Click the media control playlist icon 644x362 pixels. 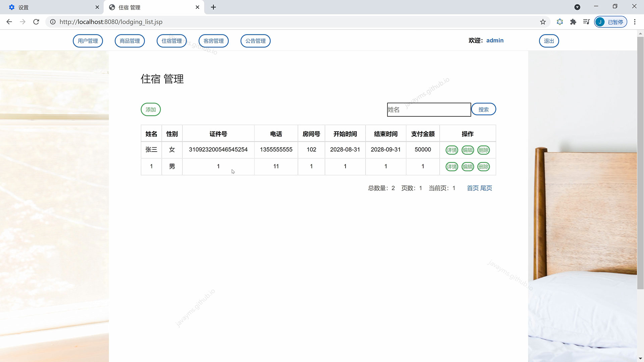pos(586,22)
